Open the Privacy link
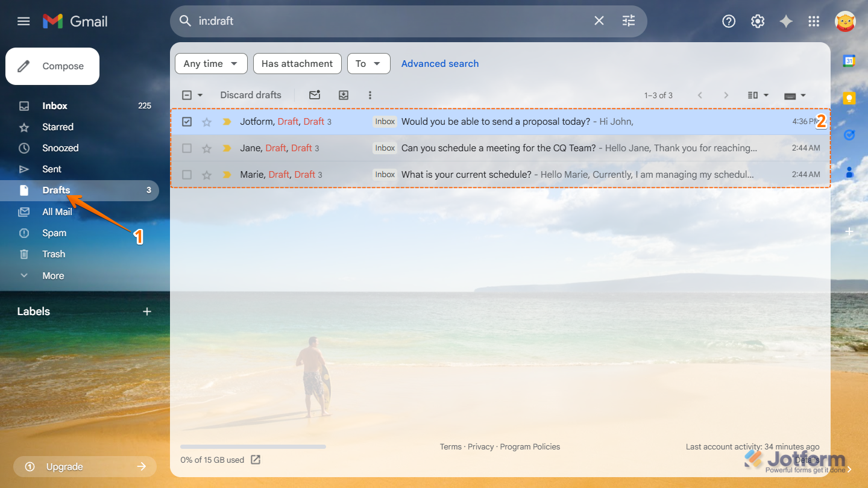The image size is (868, 488). coord(481,447)
